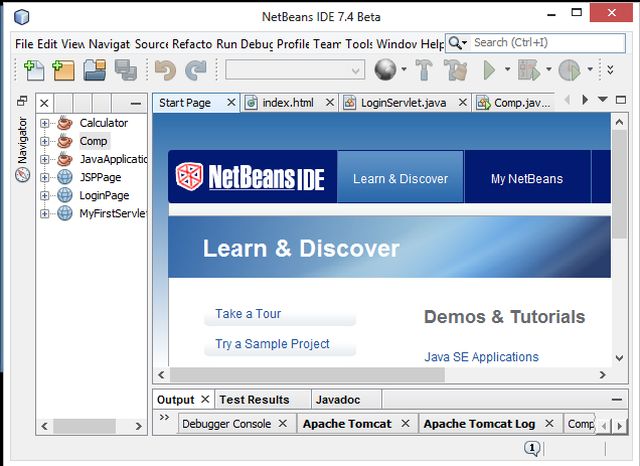Switch to the LoginServlet.java tab
This screenshot has width=640, height=466.
pos(403,103)
